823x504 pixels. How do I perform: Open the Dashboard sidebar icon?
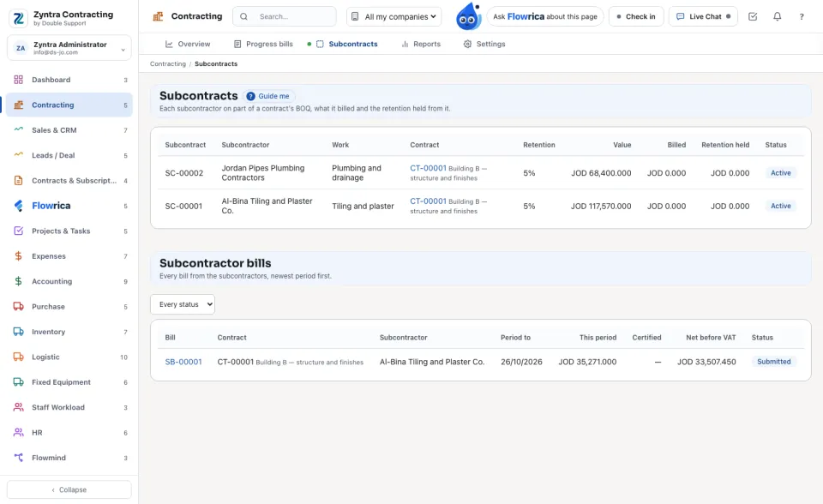click(18, 80)
